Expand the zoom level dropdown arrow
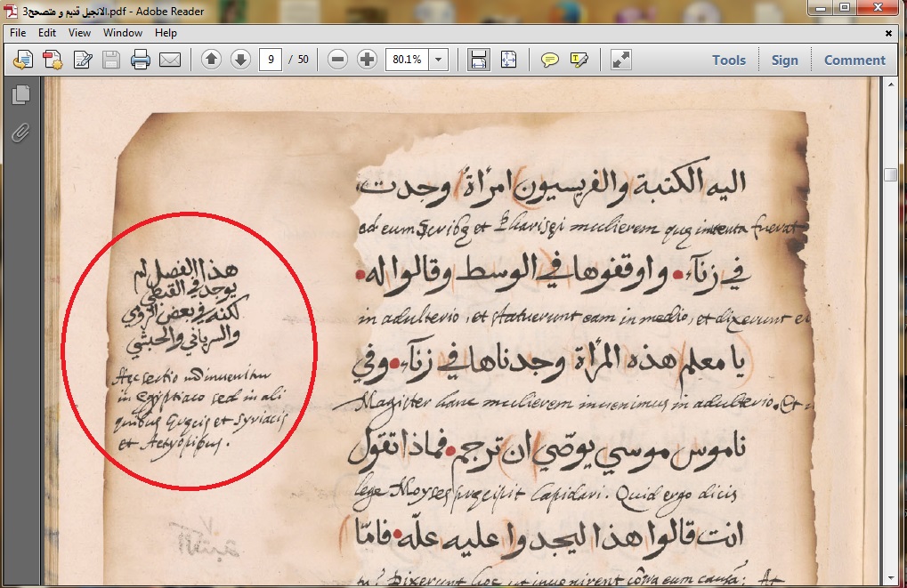907x588 pixels. [439, 60]
